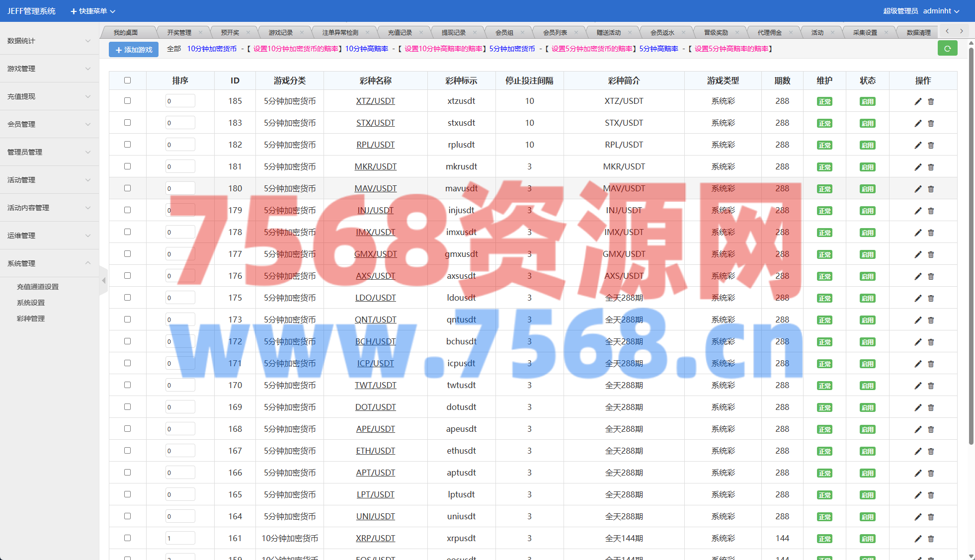The image size is (975, 560).
Task: Check the checkbox for DOT/USDT row
Action: [127, 407]
